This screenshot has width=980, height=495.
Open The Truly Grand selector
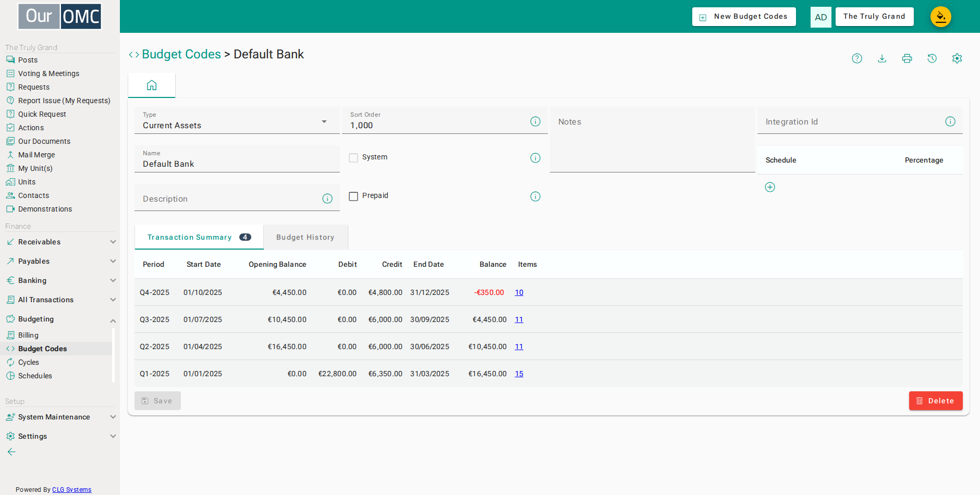click(x=875, y=17)
